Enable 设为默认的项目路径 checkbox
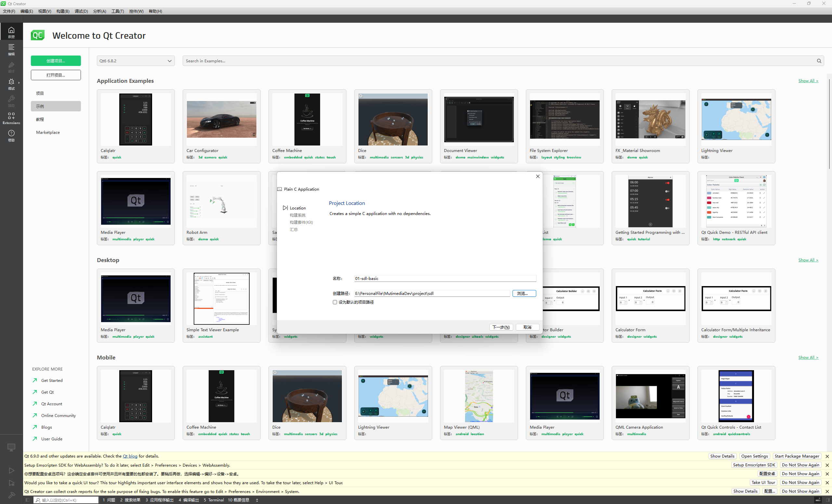Viewport: 832px width, 504px height. pos(335,302)
